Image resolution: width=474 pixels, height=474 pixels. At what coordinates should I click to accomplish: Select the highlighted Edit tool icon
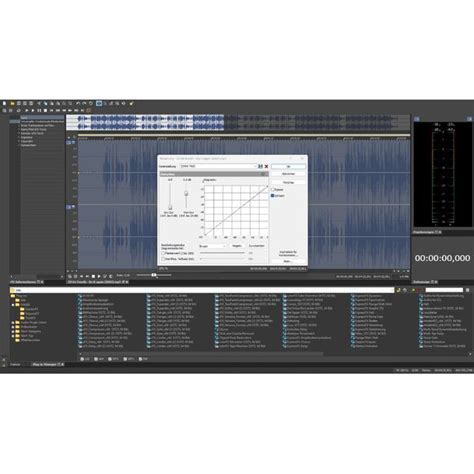(99, 104)
